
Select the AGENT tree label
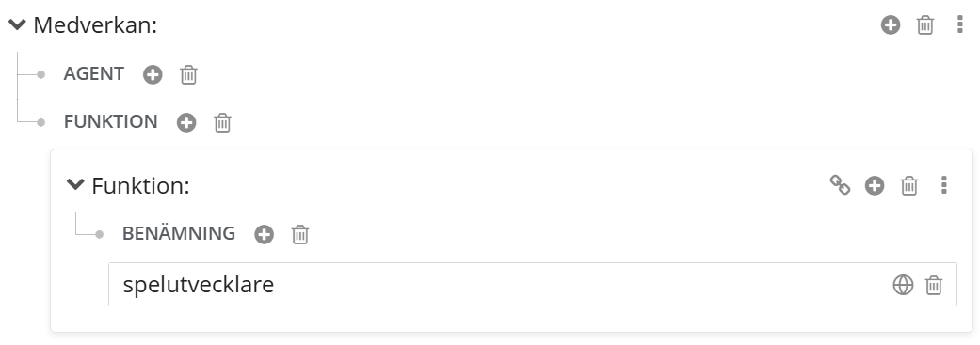94,74
